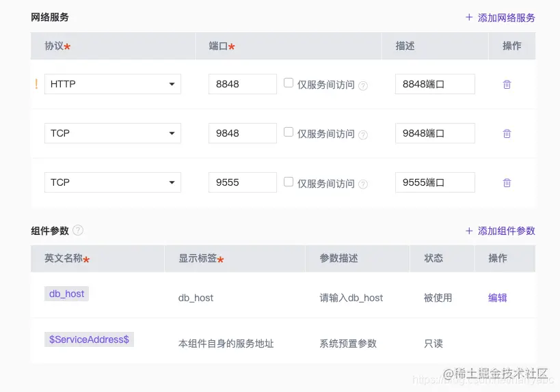Click the $ServiceAddress$ parameter tag
Viewport: 560px width, 392px height.
click(x=89, y=339)
